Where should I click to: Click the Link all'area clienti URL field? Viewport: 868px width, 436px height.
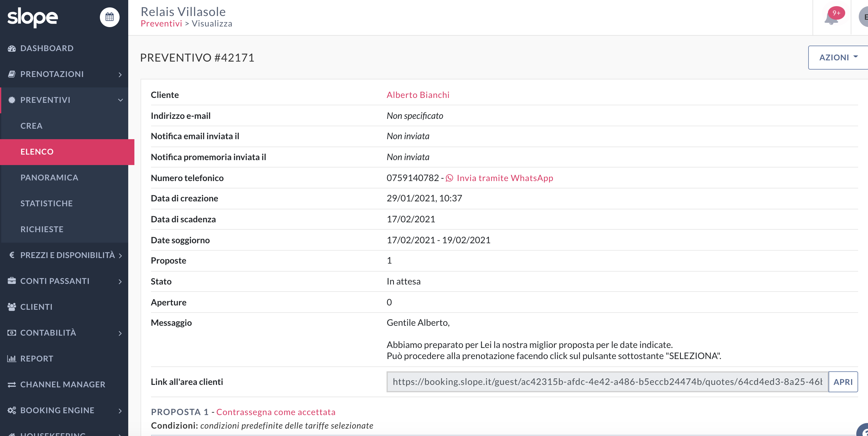coord(607,382)
